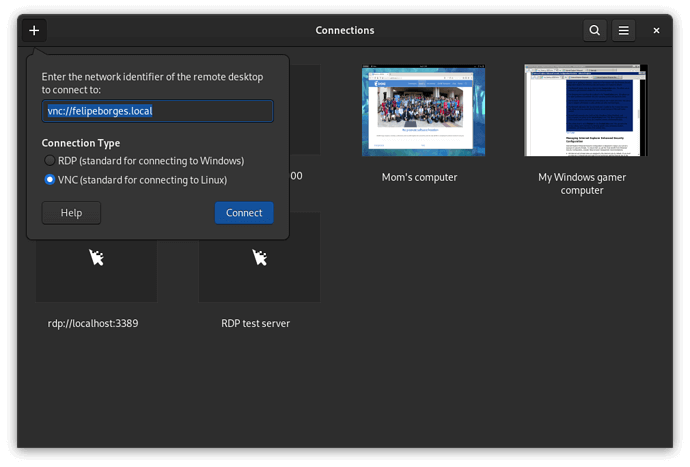Open the hamburger main menu

[x=623, y=31]
